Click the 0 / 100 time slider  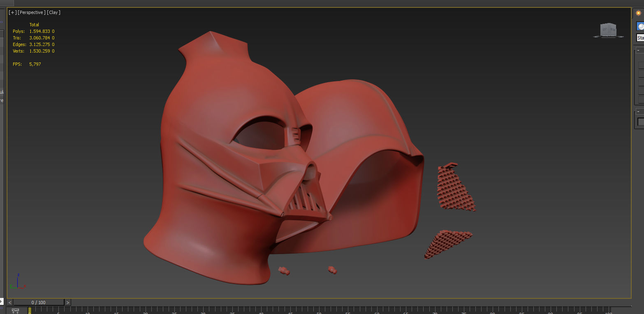coord(39,302)
